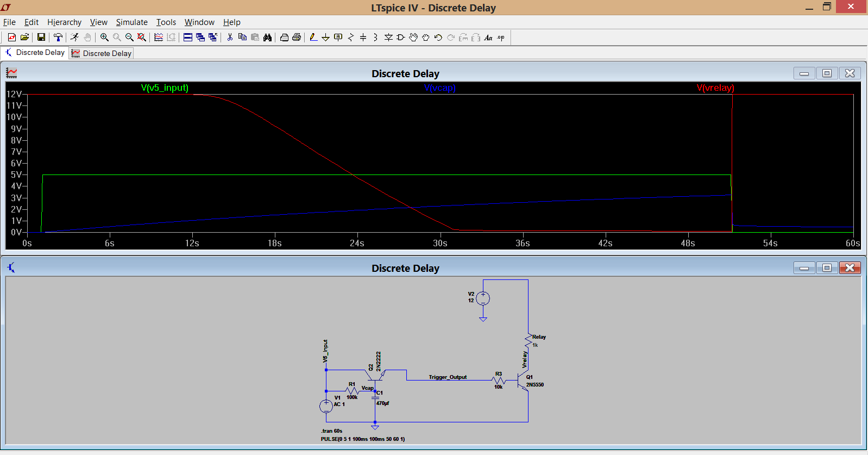The height and width of the screenshot is (455, 868).
Task: Select the draw Wire pencil tool
Action: pyautogui.click(x=313, y=38)
